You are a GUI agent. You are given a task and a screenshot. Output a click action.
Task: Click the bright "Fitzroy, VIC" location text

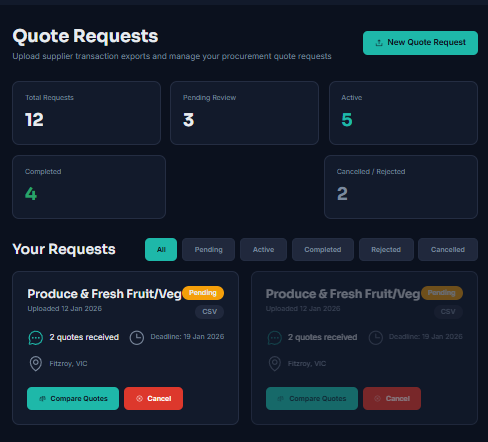click(68, 364)
